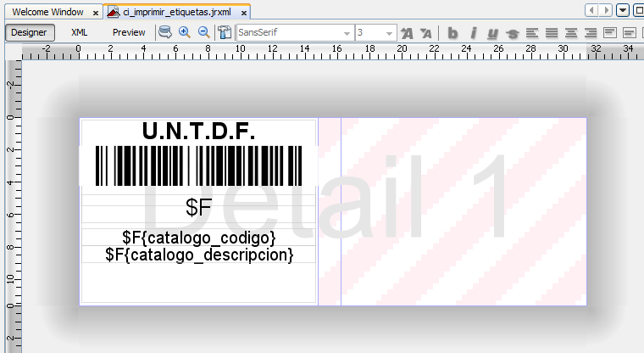Switch to Preview view
The image size is (644, 353).
point(129,32)
